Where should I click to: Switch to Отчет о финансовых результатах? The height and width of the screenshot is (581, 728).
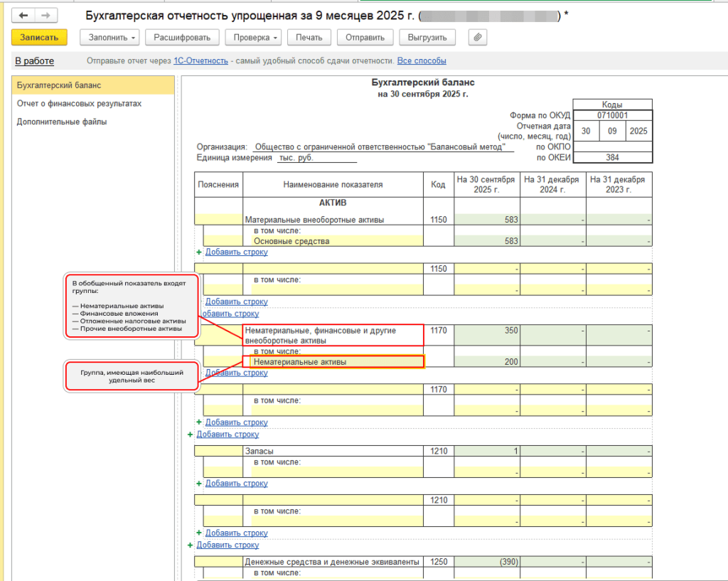(x=79, y=104)
